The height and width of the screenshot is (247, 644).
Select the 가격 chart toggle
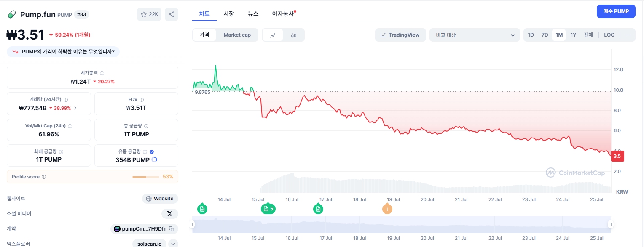pyautogui.click(x=204, y=35)
